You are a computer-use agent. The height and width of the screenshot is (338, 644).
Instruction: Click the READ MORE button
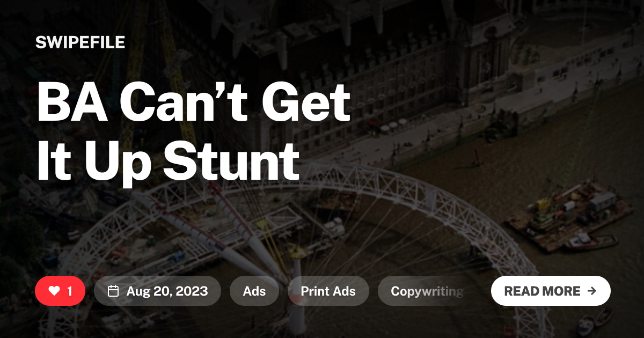[x=551, y=291]
